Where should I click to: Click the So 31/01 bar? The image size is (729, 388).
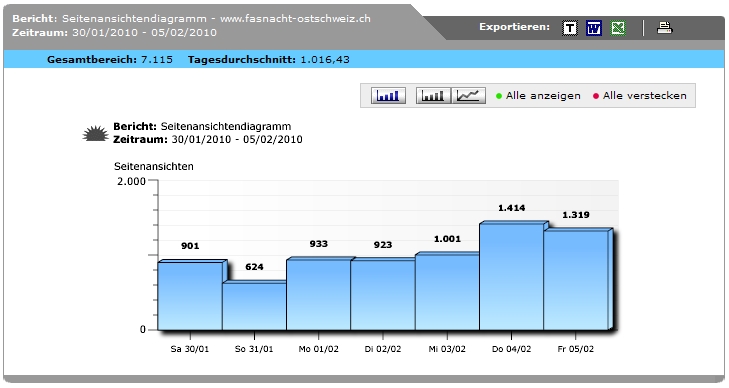[254, 306]
